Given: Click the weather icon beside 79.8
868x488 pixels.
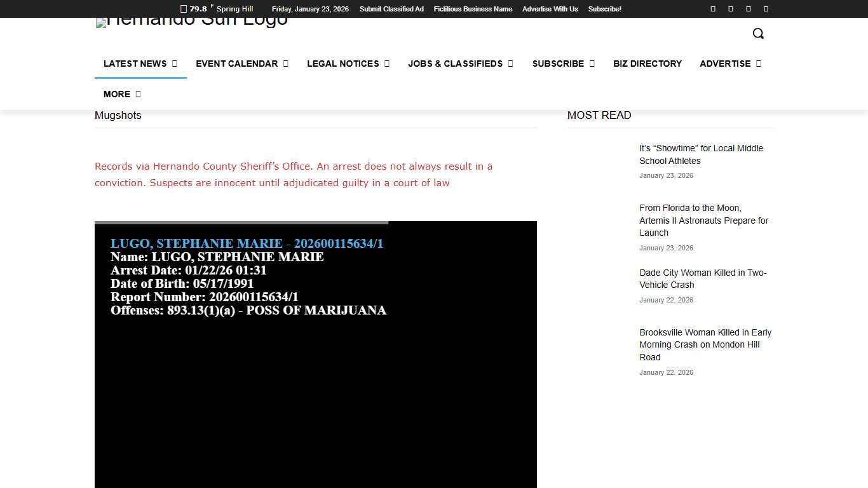Looking at the screenshot, I should click(184, 9).
